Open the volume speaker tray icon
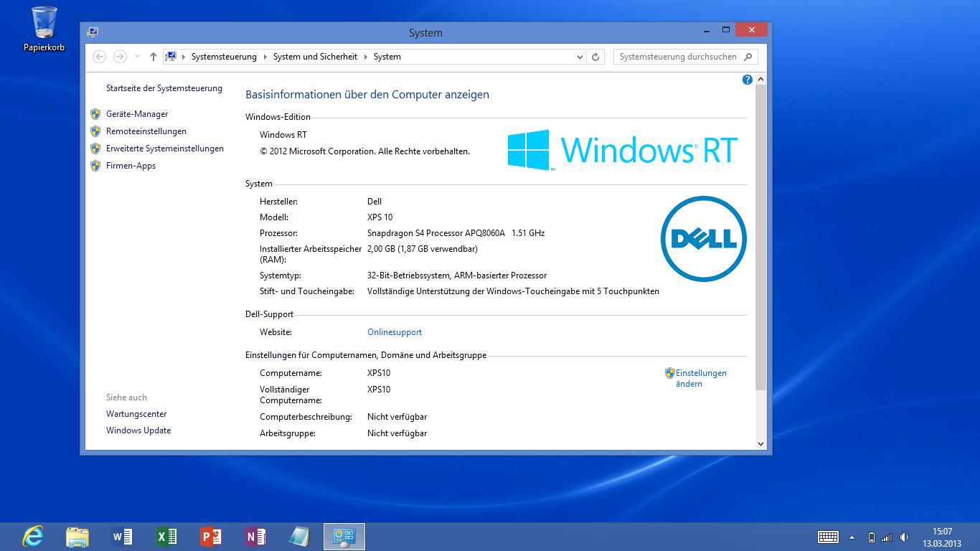The width and height of the screenshot is (980, 551). pos(904,537)
